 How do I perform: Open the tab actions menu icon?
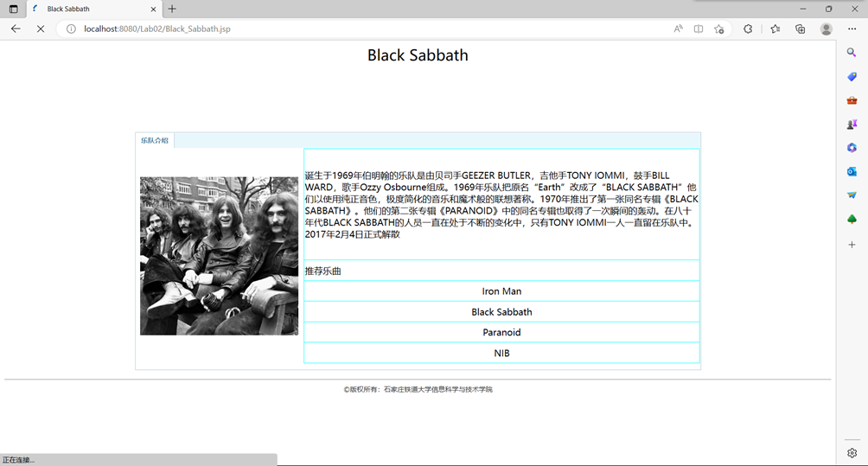click(x=14, y=9)
